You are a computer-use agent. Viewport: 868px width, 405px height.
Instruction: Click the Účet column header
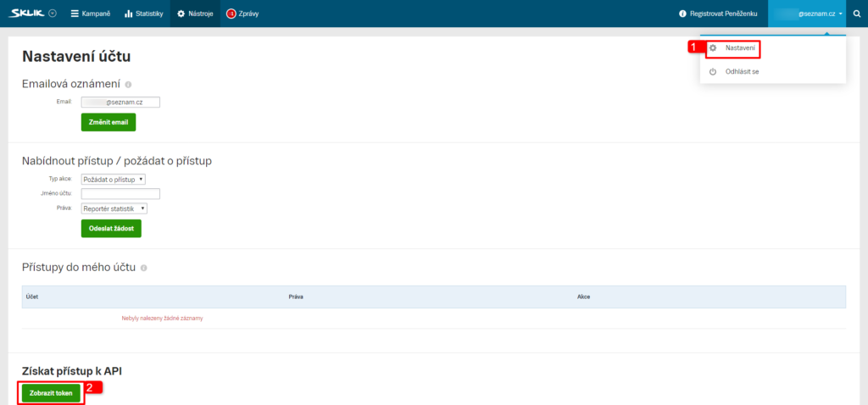[x=32, y=297]
